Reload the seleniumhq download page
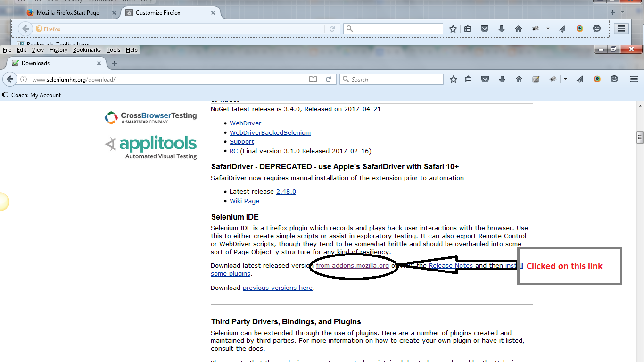Viewport: 644px width, 362px height. point(328,80)
